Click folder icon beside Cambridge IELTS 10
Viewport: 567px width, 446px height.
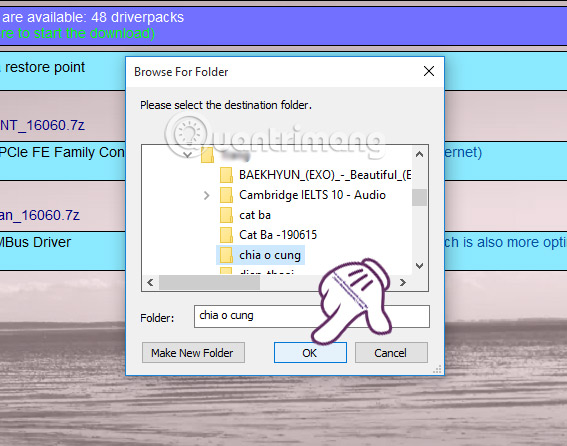(226, 195)
